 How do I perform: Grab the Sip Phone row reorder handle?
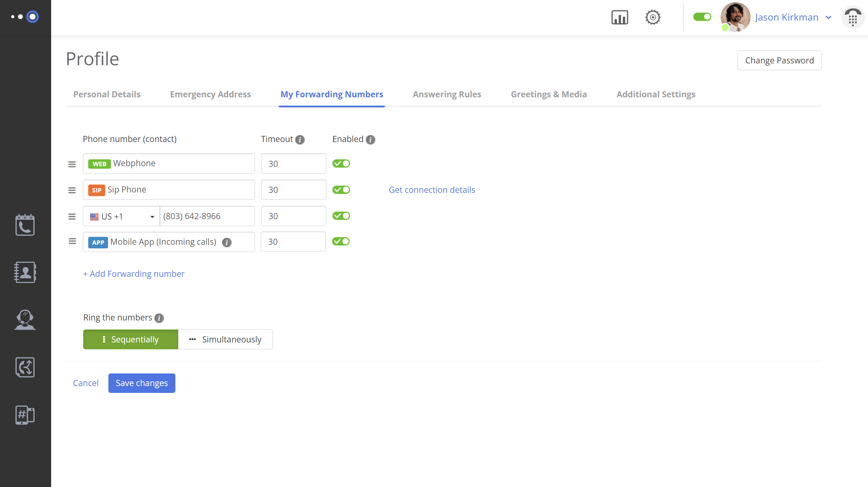click(72, 190)
